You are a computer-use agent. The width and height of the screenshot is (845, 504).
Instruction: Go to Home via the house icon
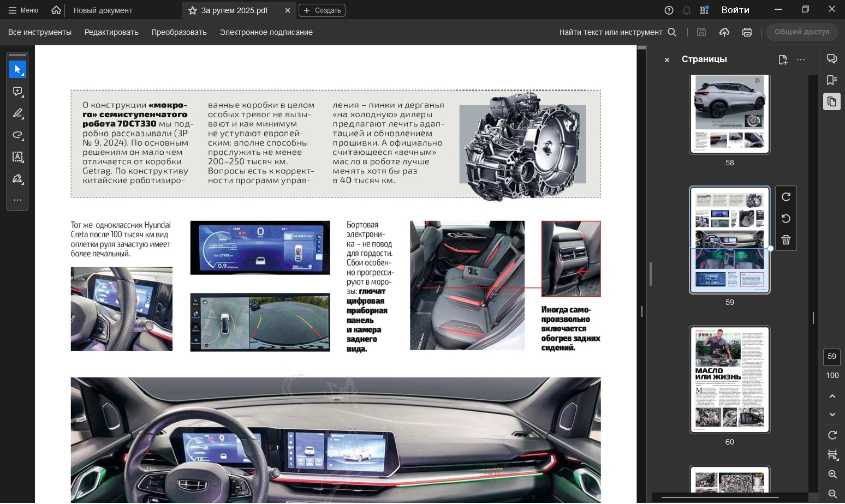click(x=56, y=10)
